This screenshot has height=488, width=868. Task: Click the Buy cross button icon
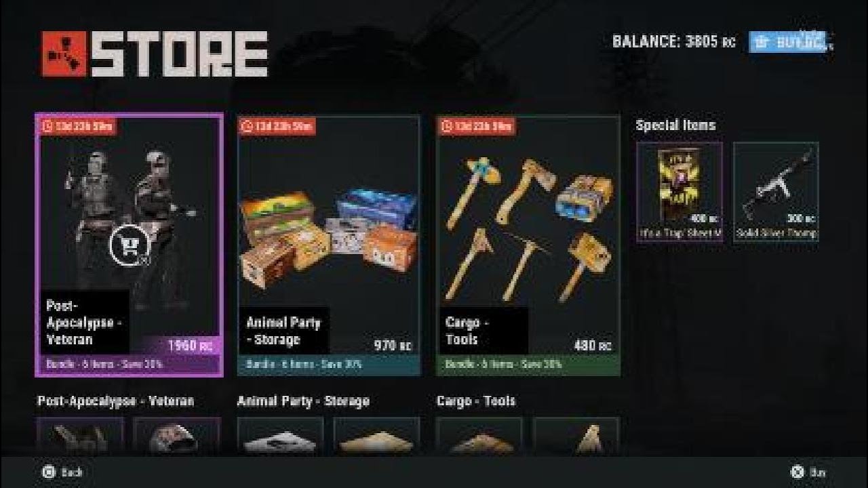tap(797, 472)
